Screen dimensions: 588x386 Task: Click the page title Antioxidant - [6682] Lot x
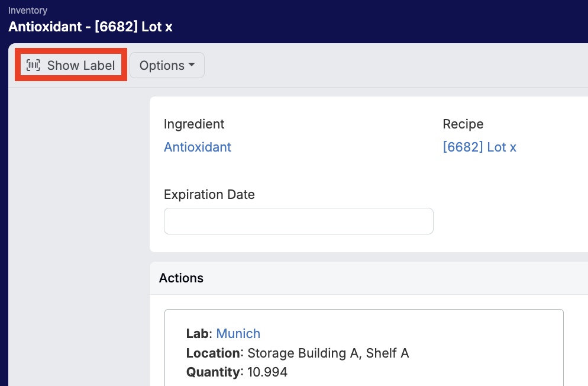91,27
